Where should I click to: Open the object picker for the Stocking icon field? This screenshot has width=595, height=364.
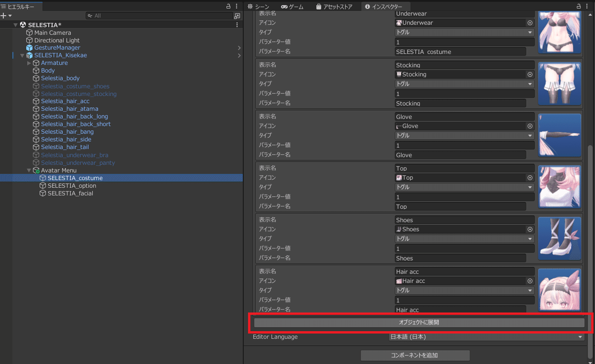point(530,74)
